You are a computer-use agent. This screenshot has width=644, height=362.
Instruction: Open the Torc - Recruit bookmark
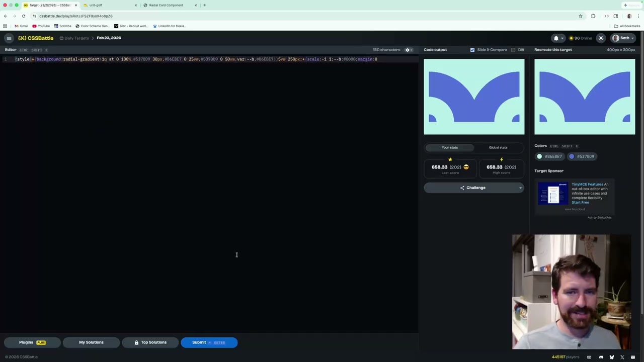pyautogui.click(x=131, y=26)
